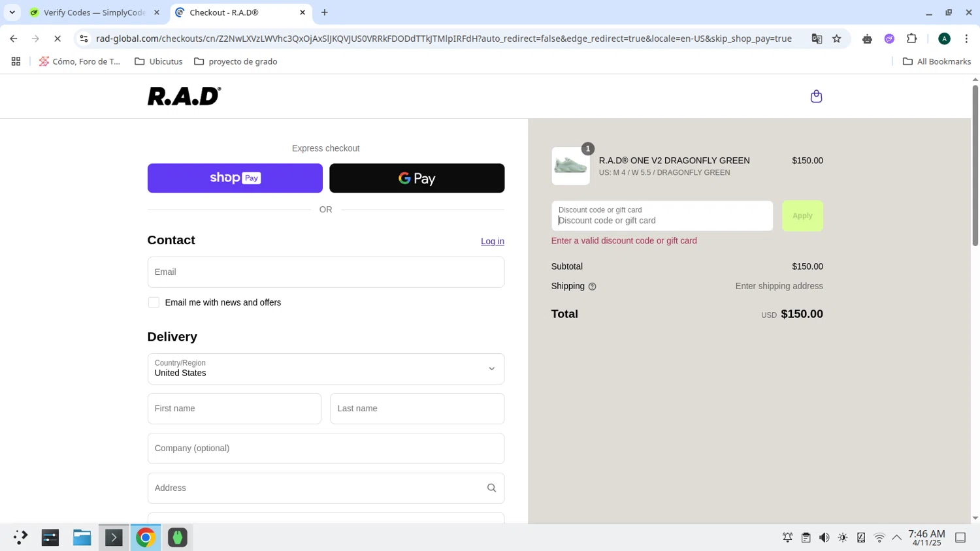Viewport: 980px width, 551px height.
Task: Click the $150.00 total amount
Action: [x=802, y=314]
